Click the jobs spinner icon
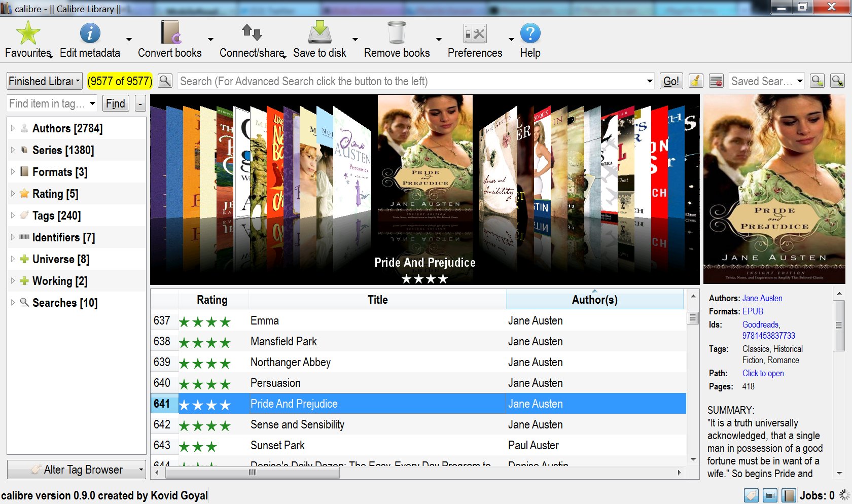 pos(844,495)
